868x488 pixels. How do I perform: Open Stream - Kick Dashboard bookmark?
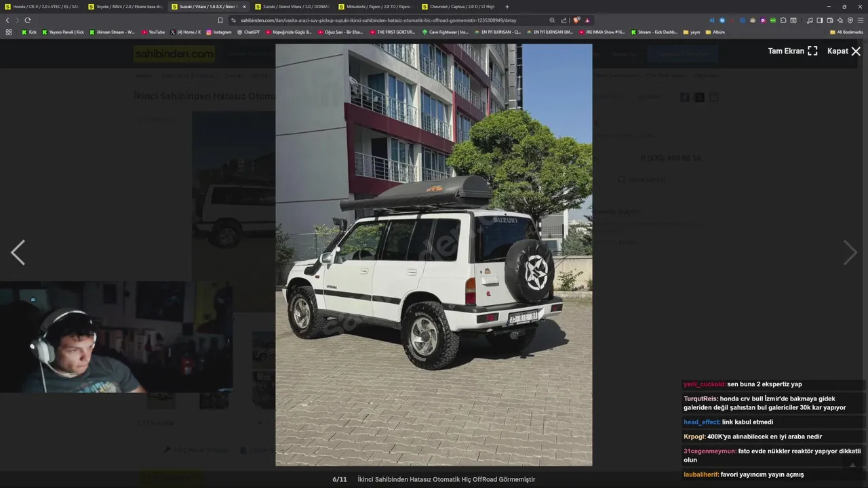(654, 32)
